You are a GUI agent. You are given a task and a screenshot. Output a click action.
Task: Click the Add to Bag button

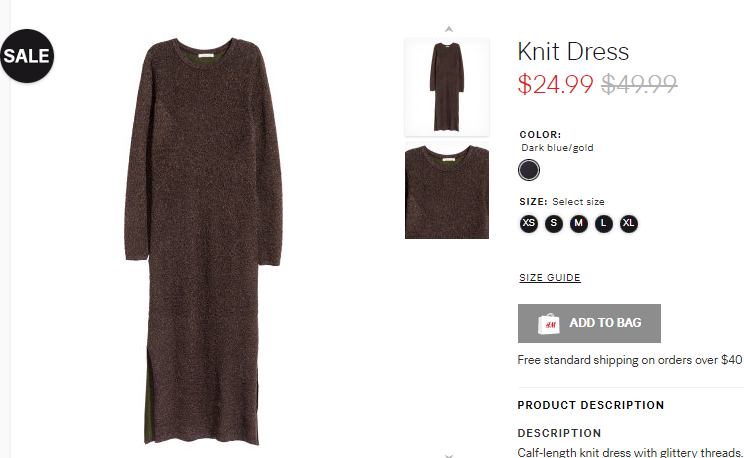click(589, 323)
